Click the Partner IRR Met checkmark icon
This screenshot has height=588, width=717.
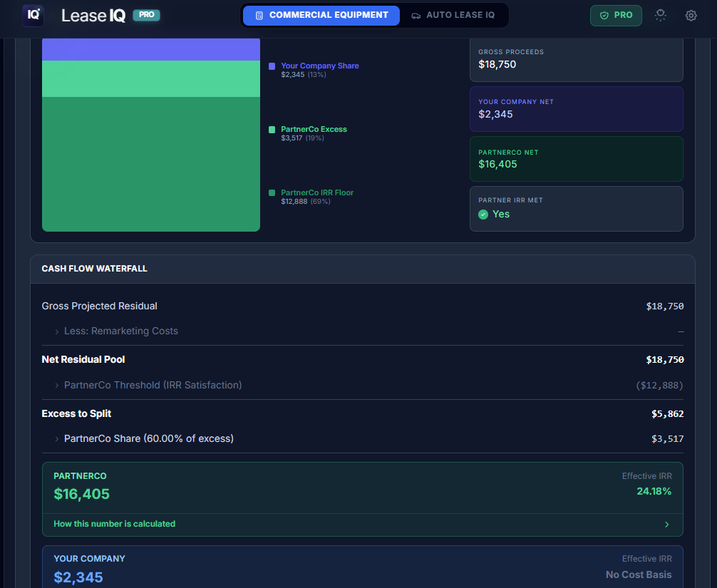483,215
